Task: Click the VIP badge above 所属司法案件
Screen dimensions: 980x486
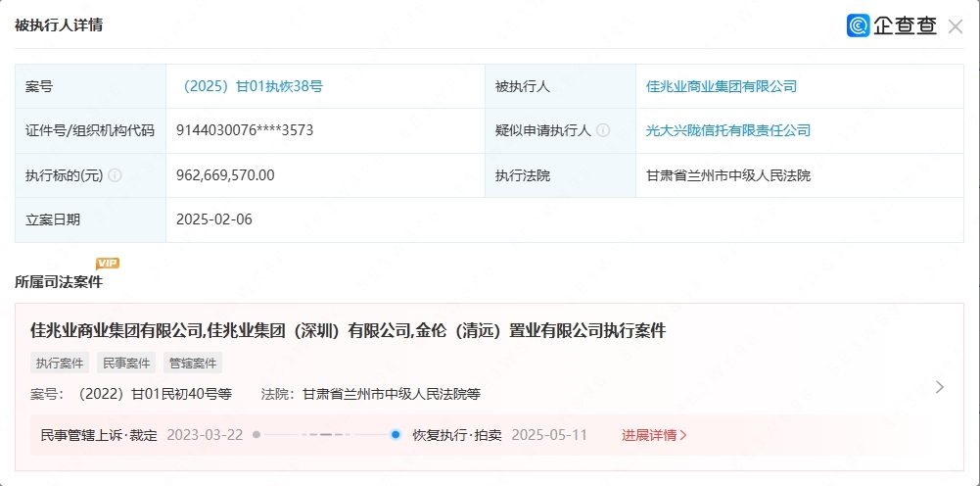Action: click(107, 264)
